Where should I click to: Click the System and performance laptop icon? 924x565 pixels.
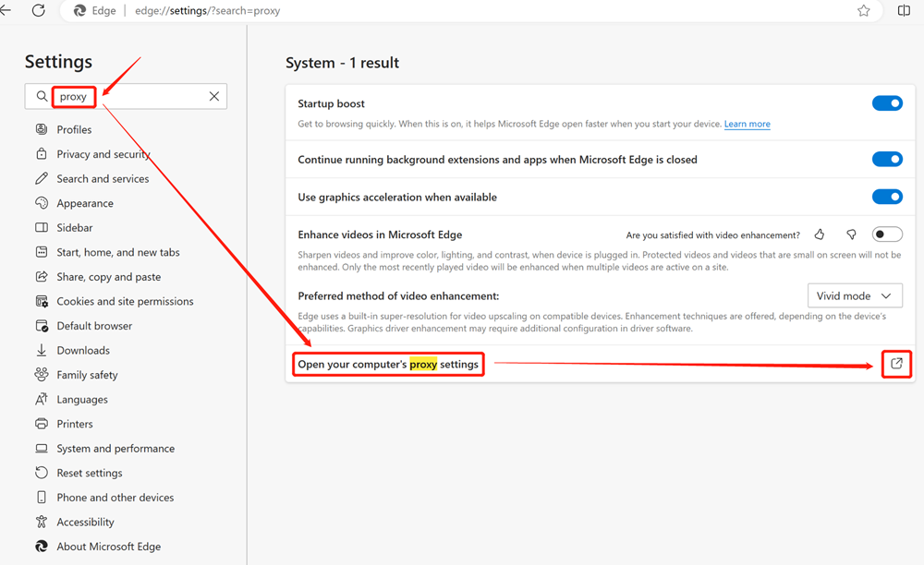[x=42, y=449]
